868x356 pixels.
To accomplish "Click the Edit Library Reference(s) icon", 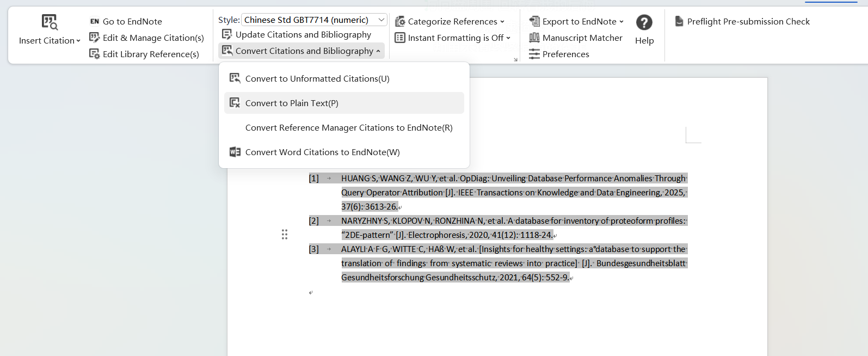I will 95,54.
